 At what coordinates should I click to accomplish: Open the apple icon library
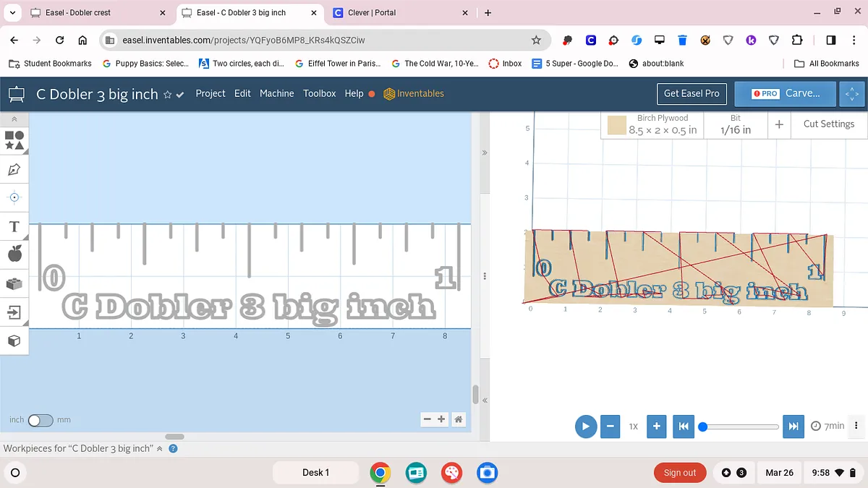click(x=14, y=254)
